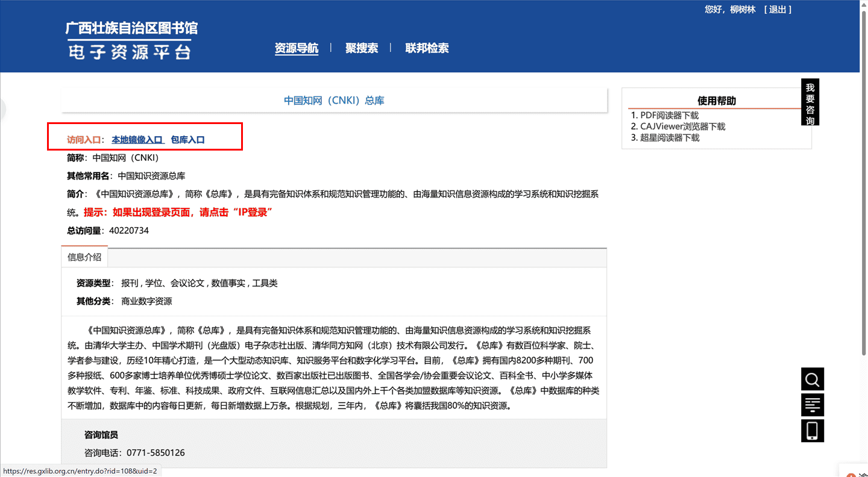Click the phone number 0771-5850126

click(x=156, y=453)
